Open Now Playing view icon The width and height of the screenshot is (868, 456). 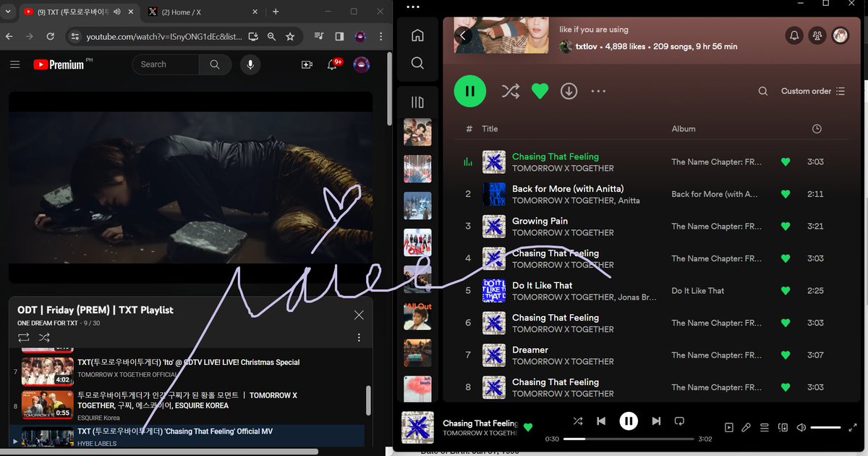point(729,428)
